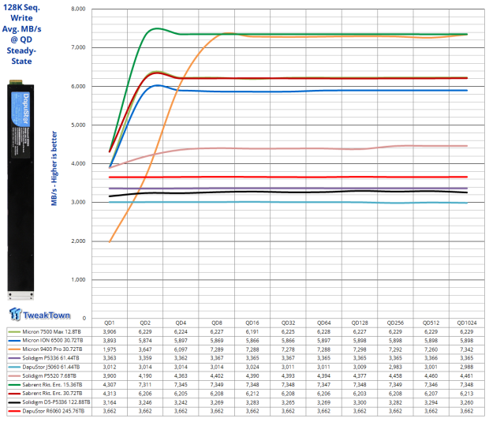Click the Solidigm D5-P5336 122.88TB legend swatch

tap(14, 402)
